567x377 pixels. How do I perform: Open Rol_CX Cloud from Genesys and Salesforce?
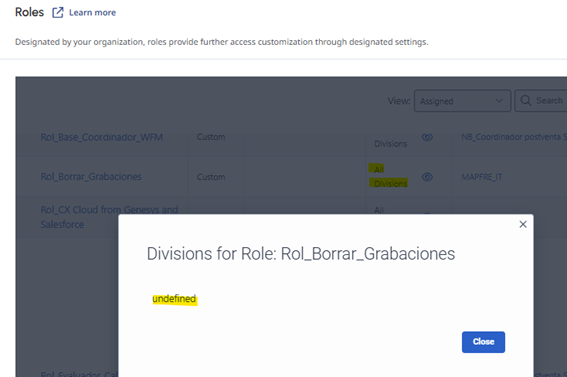click(x=109, y=217)
